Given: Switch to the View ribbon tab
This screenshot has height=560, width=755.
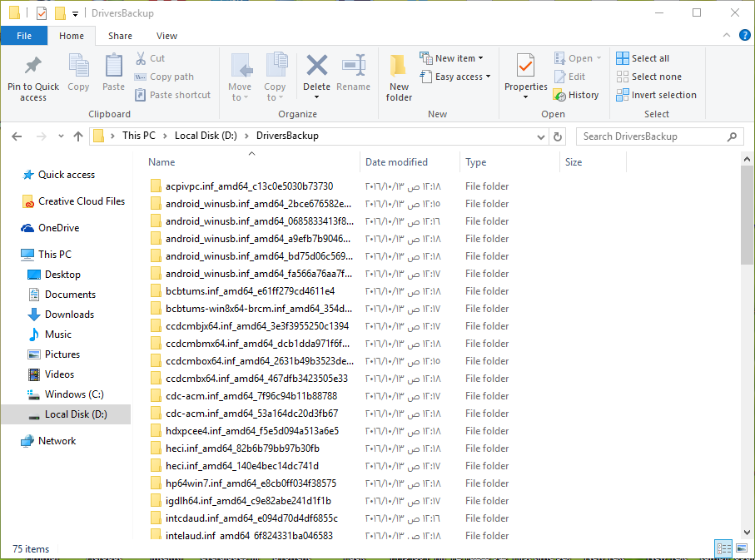Looking at the screenshot, I should point(166,36).
